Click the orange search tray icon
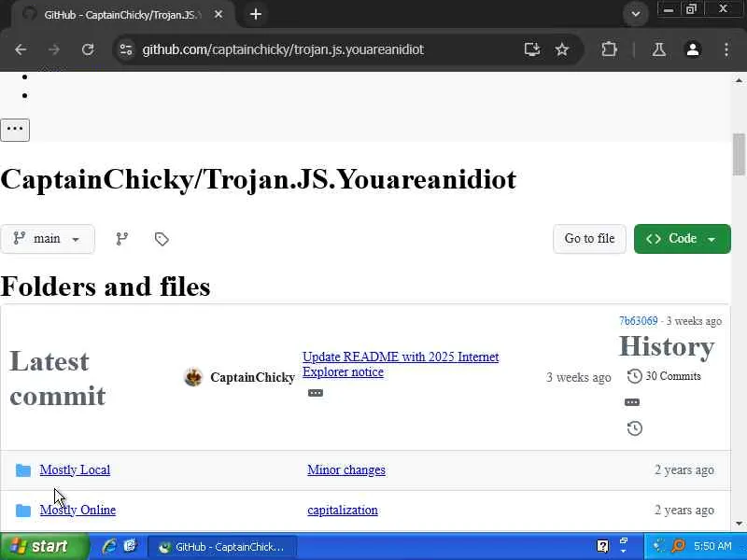 tap(678, 546)
